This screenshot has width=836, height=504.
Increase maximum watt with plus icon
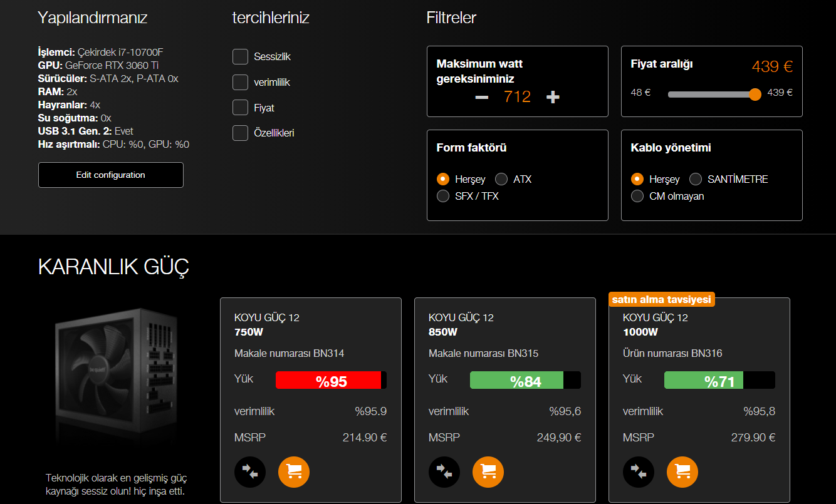tap(553, 97)
